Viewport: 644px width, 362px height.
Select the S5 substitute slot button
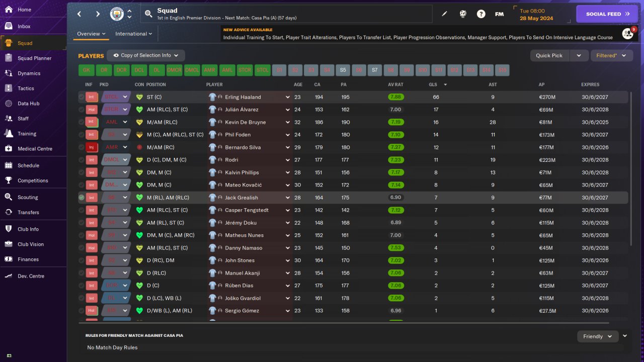pos(343,70)
